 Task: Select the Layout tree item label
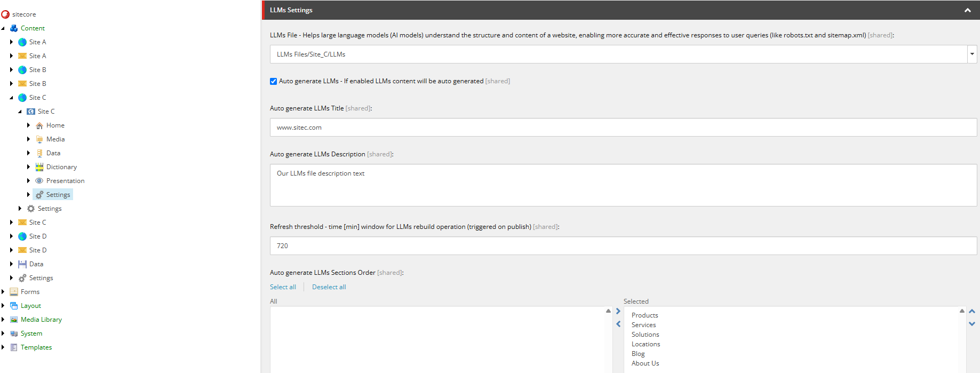(x=31, y=306)
